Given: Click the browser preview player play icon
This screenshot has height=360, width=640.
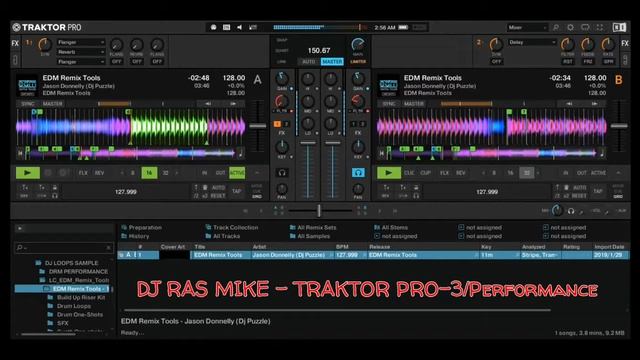Looking at the screenshot, I should point(20,228).
